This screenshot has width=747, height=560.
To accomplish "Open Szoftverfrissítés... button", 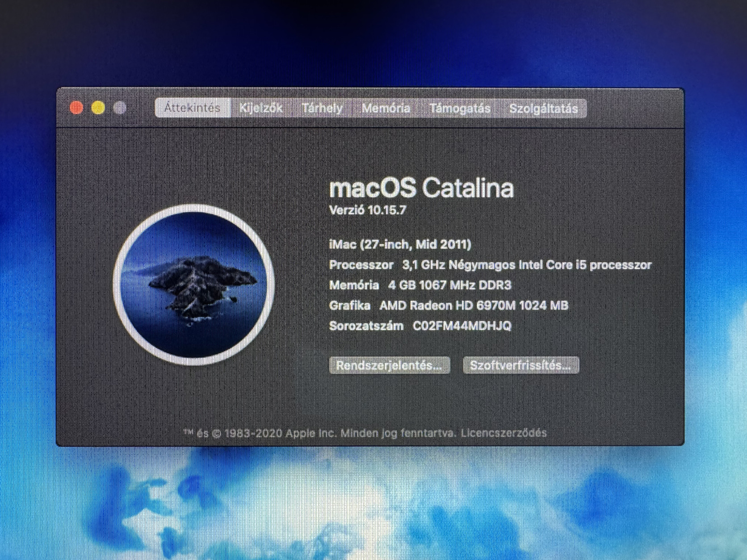I will [x=521, y=365].
